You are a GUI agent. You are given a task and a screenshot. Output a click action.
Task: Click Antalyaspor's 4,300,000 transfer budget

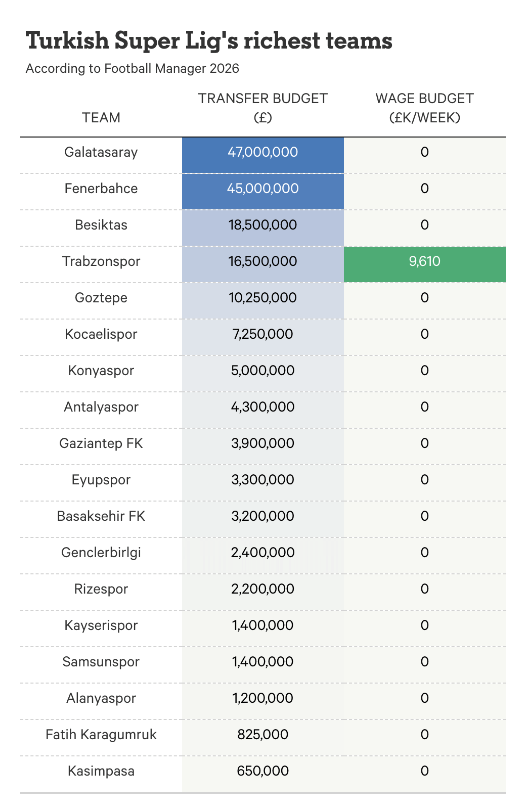coord(262,407)
